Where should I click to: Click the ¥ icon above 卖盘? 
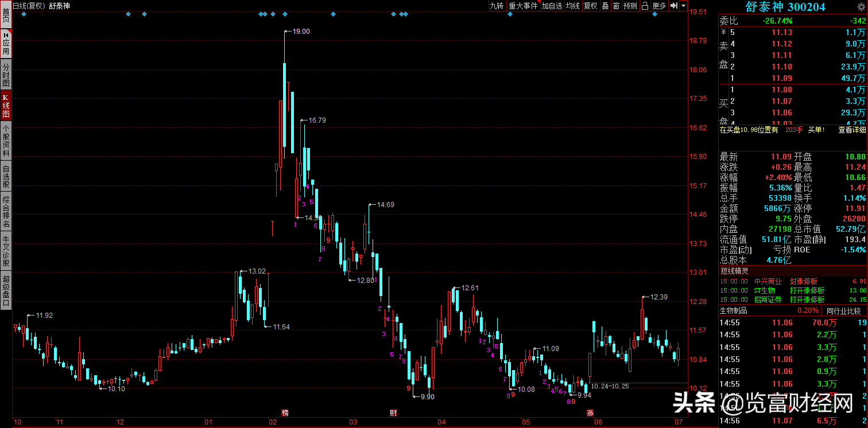tap(724, 32)
